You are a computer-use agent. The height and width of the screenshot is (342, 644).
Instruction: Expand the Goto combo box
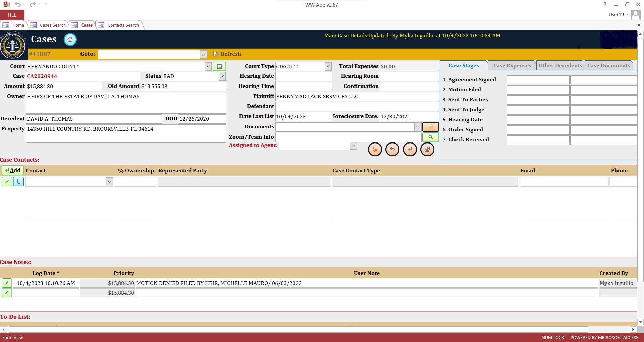pos(203,54)
